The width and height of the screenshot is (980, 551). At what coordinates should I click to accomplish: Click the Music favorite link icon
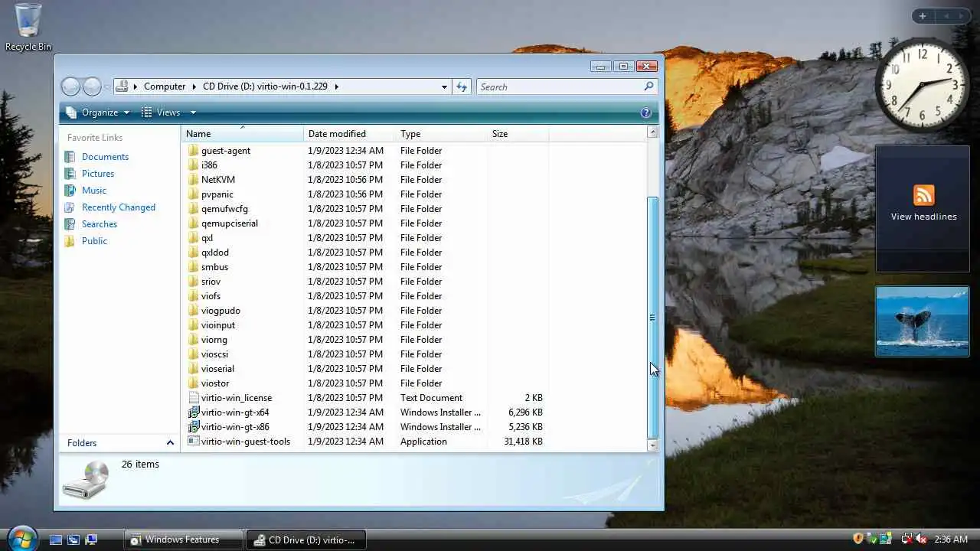click(70, 191)
